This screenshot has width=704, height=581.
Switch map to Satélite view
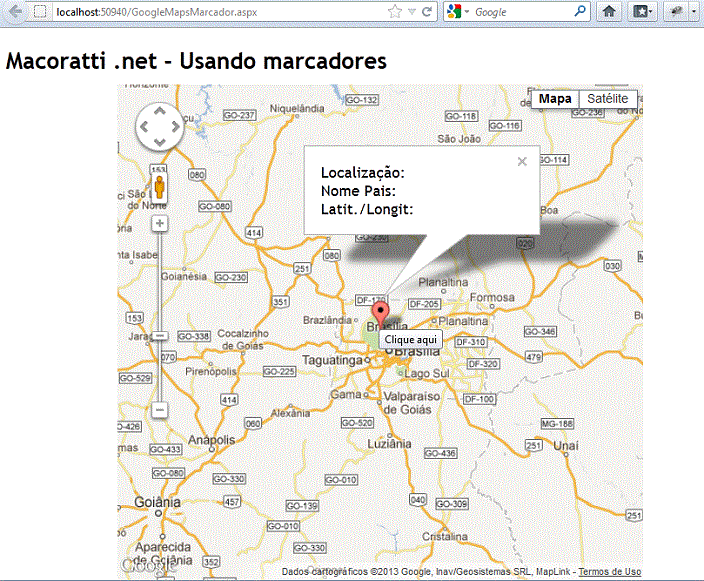click(608, 99)
